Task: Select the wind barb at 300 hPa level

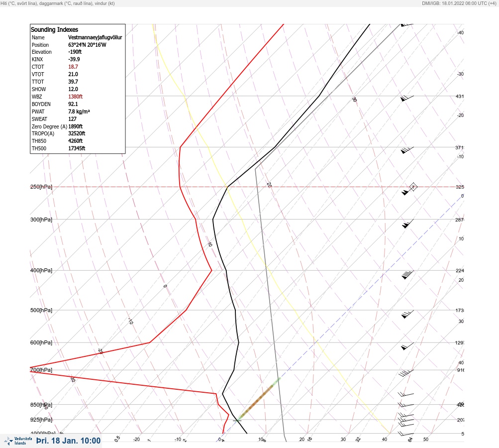Action: pyautogui.click(x=407, y=224)
